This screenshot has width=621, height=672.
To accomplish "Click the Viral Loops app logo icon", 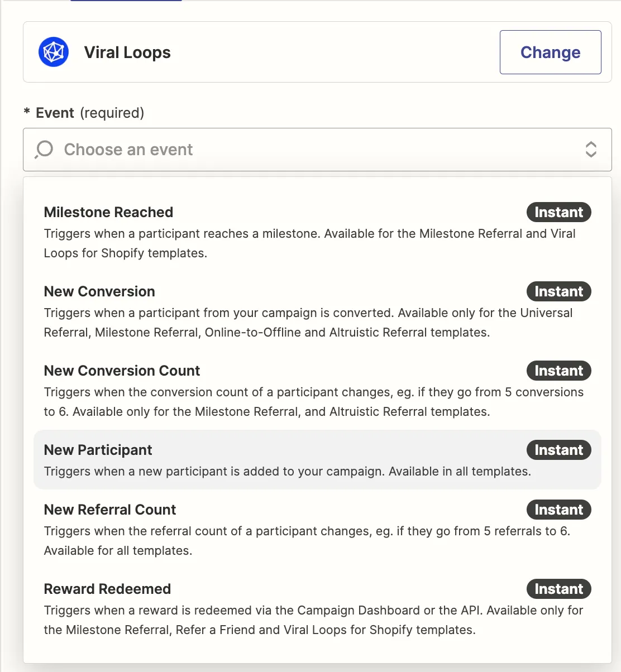I will [54, 52].
